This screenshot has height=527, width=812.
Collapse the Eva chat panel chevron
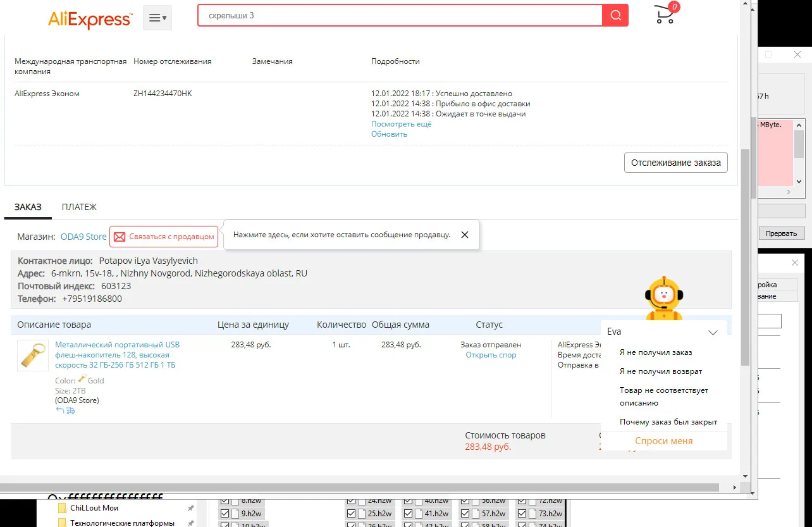[x=713, y=332]
